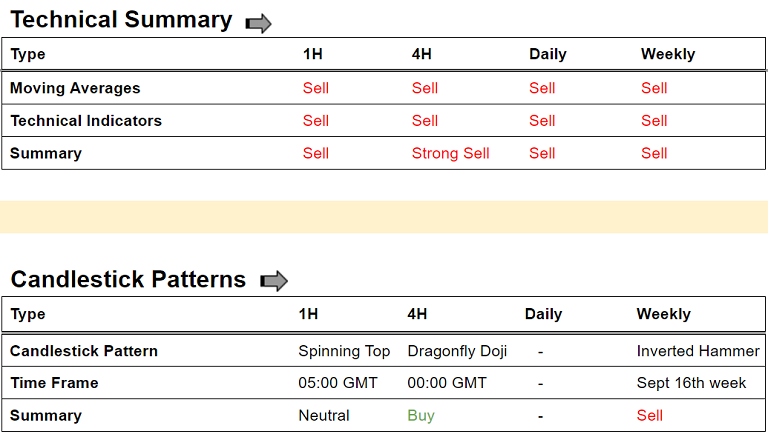Click the Inverted Hammer pattern cell

click(x=698, y=351)
